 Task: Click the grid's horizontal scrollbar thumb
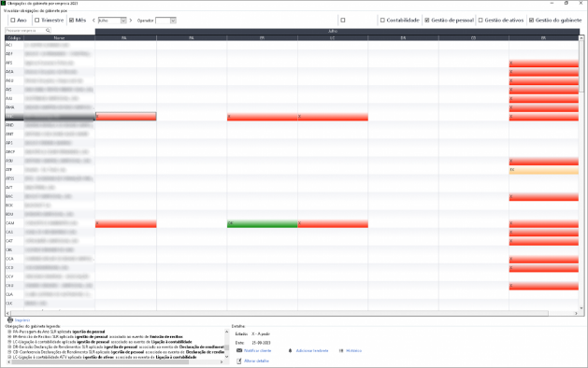[280, 313]
